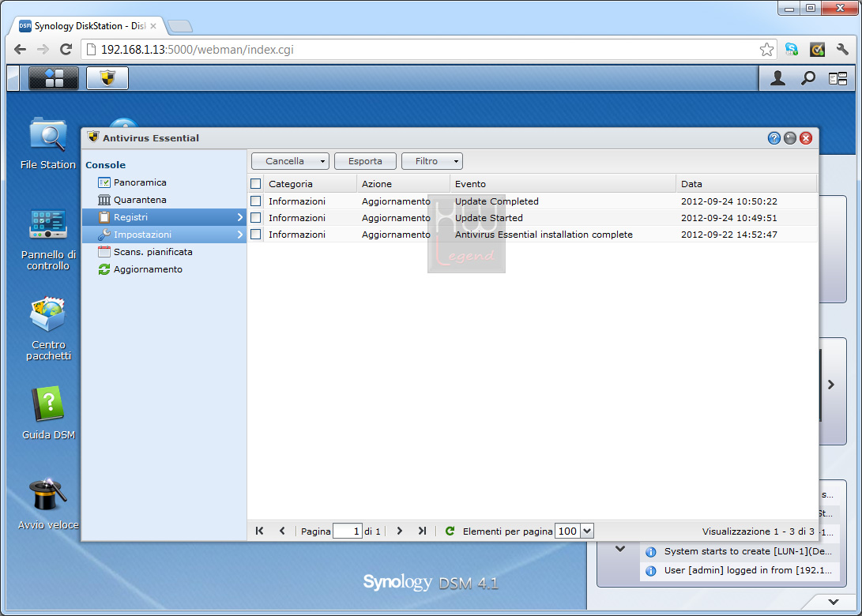Open the user account options icon
This screenshot has height=616, width=862.
tap(777, 78)
